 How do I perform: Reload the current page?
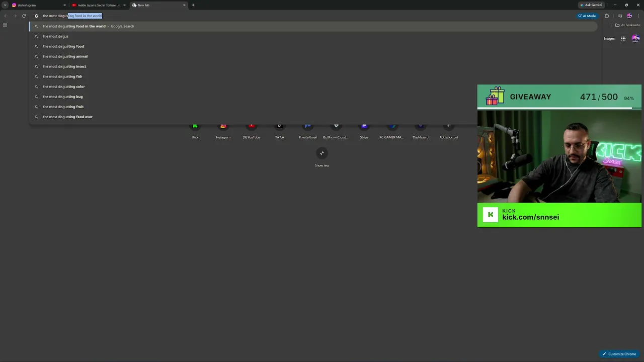click(x=24, y=16)
